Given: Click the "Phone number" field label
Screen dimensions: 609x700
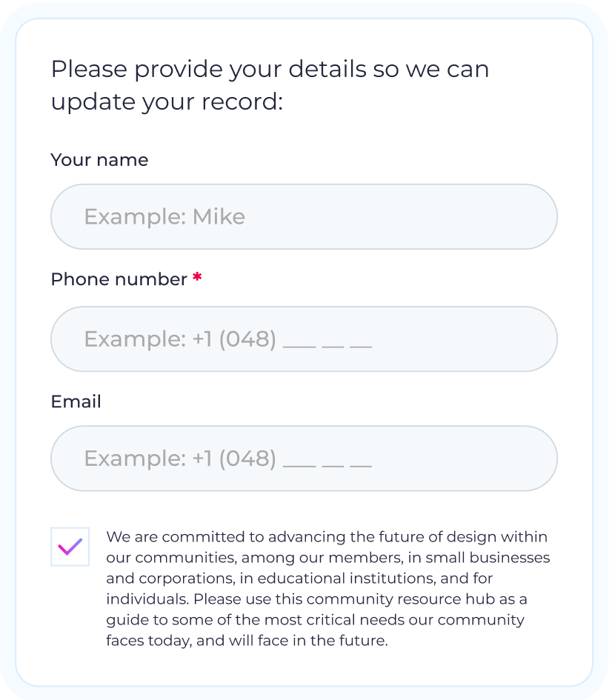Looking at the screenshot, I should click(x=119, y=279).
